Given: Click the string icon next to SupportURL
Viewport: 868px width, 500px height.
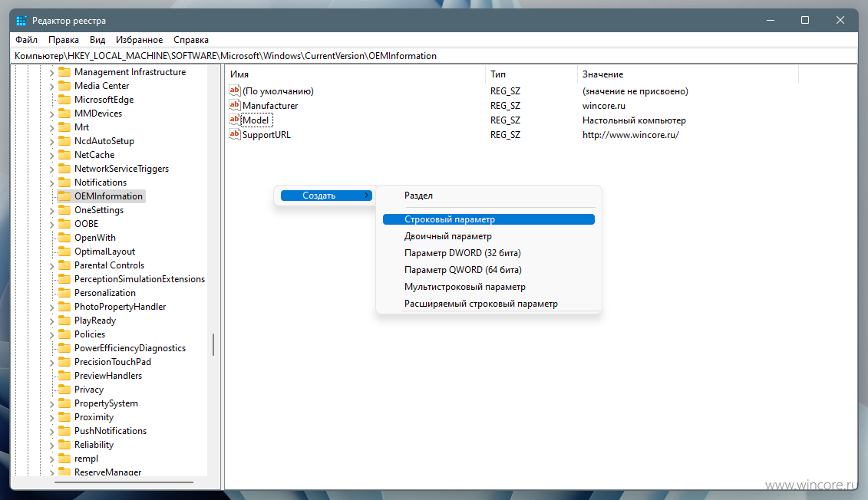Looking at the screenshot, I should click(235, 134).
